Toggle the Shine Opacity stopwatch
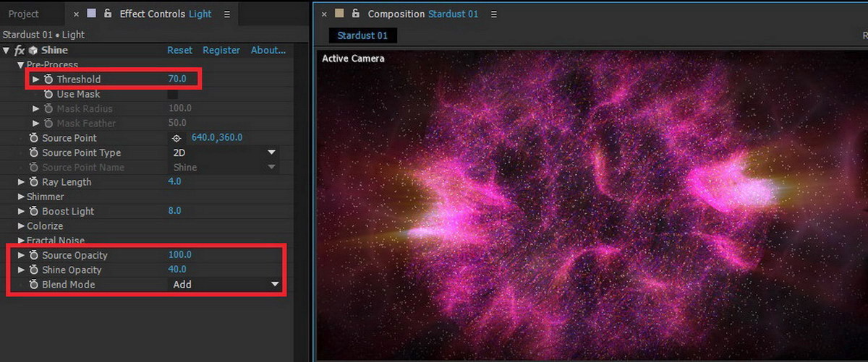 [34, 270]
